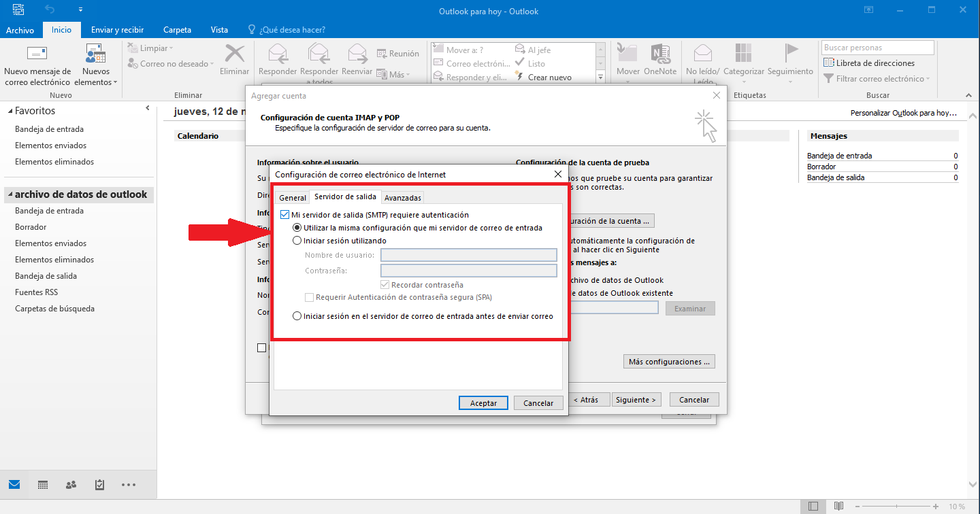This screenshot has height=514, width=980.
Task: Select Utilizar la misma configuración radio option
Action: (297, 228)
